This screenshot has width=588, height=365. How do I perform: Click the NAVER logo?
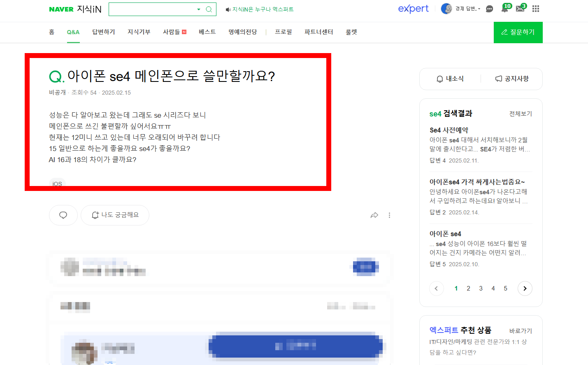click(x=61, y=9)
